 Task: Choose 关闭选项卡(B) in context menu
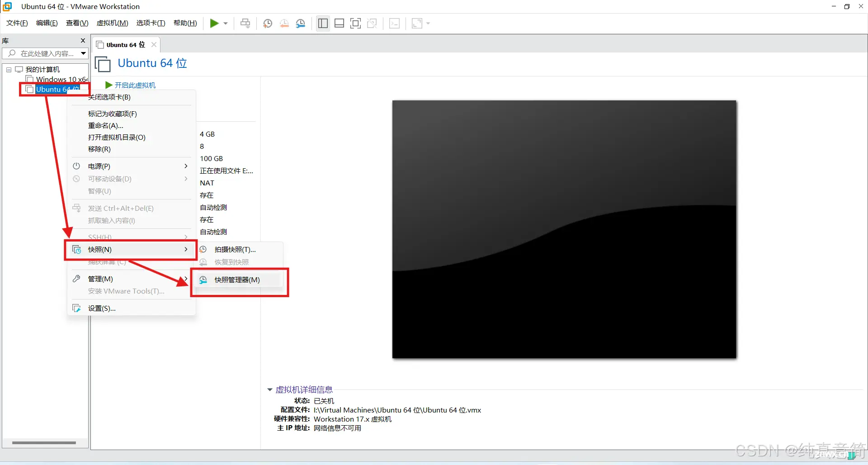coord(109,97)
